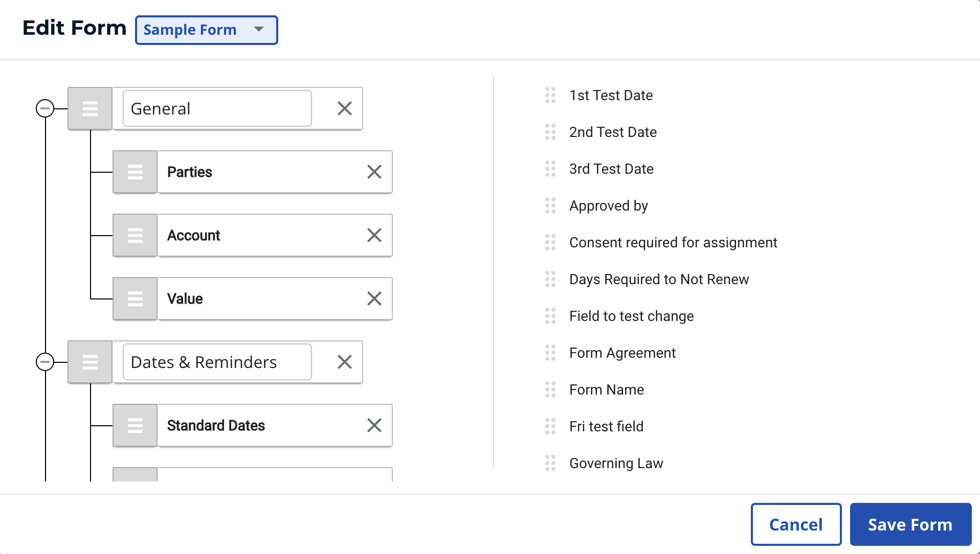Click the Dates & Reminders drag handle

(x=90, y=362)
